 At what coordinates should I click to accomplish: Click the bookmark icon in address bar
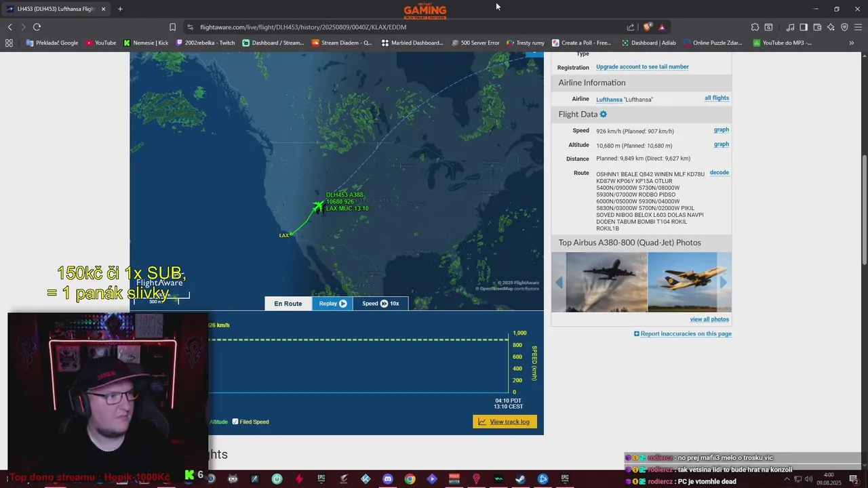172,27
